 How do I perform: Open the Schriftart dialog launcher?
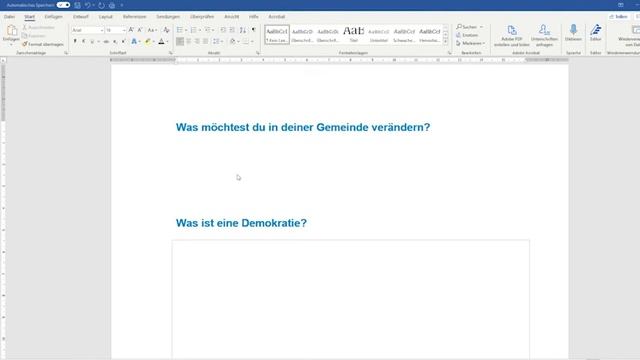(x=171, y=53)
